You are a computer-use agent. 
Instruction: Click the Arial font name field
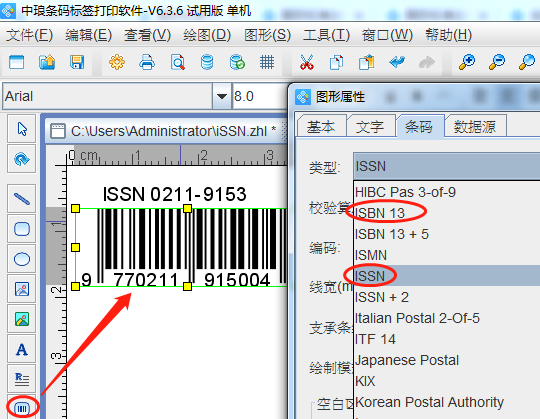coord(107,96)
